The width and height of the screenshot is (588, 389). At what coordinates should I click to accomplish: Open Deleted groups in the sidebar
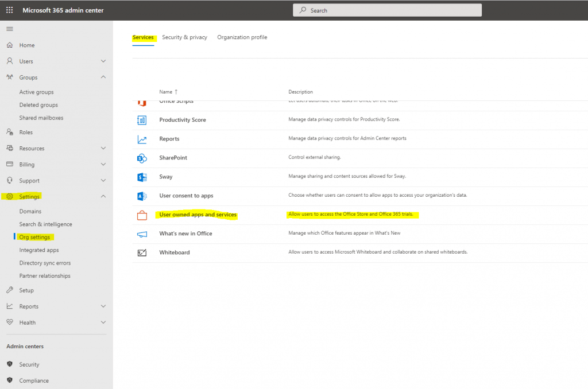click(38, 105)
